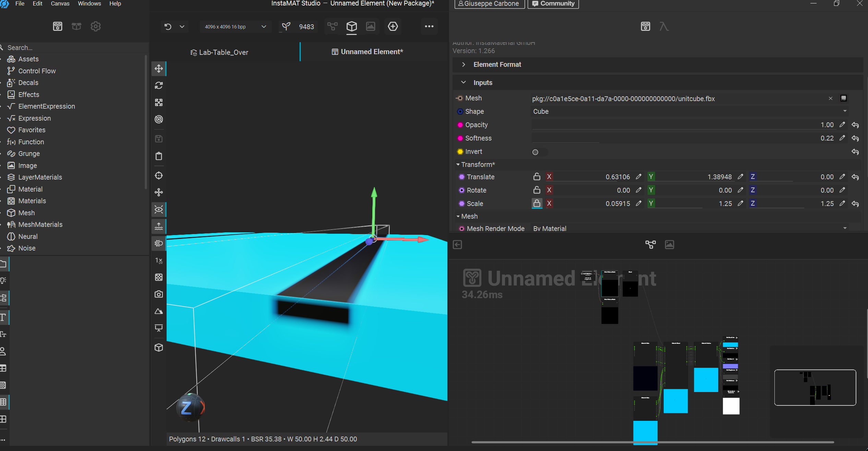Toggle the Scale proportional lock
The width and height of the screenshot is (868, 451).
(x=537, y=203)
